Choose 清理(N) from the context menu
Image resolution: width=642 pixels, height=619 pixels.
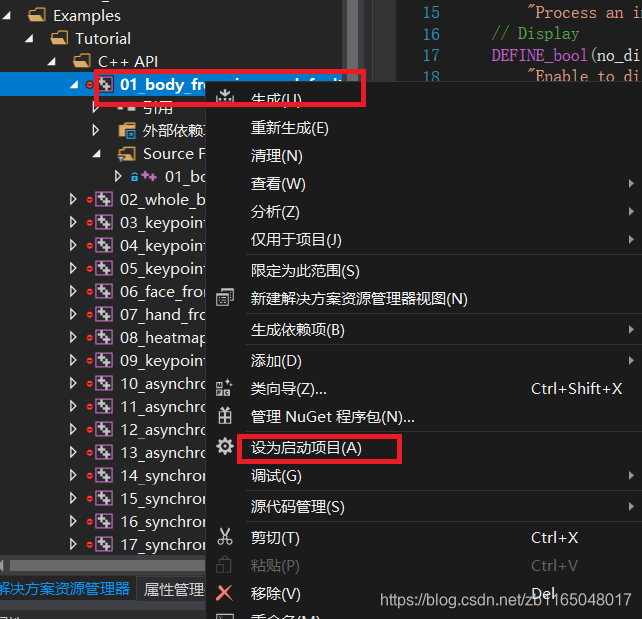point(276,156)
